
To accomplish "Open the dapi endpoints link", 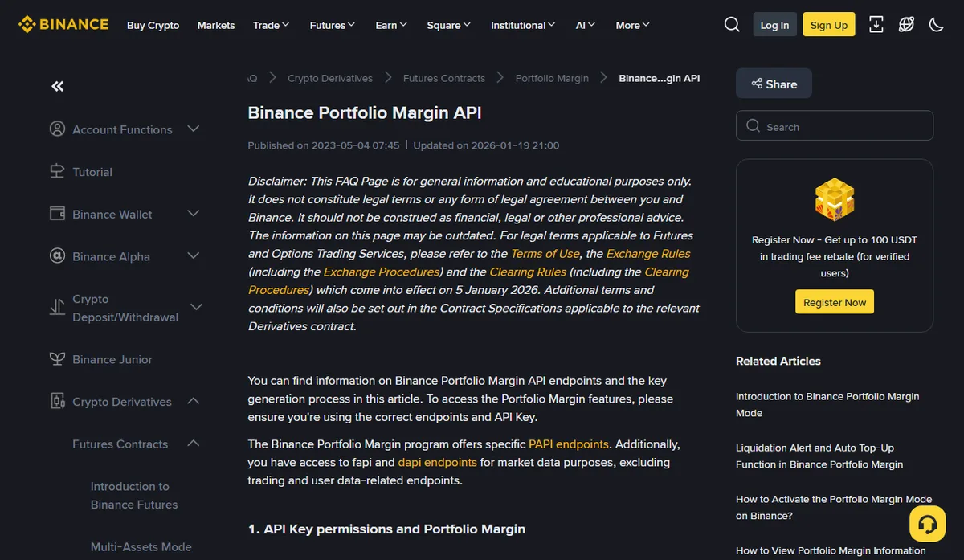I will click(x=437, y=462).
